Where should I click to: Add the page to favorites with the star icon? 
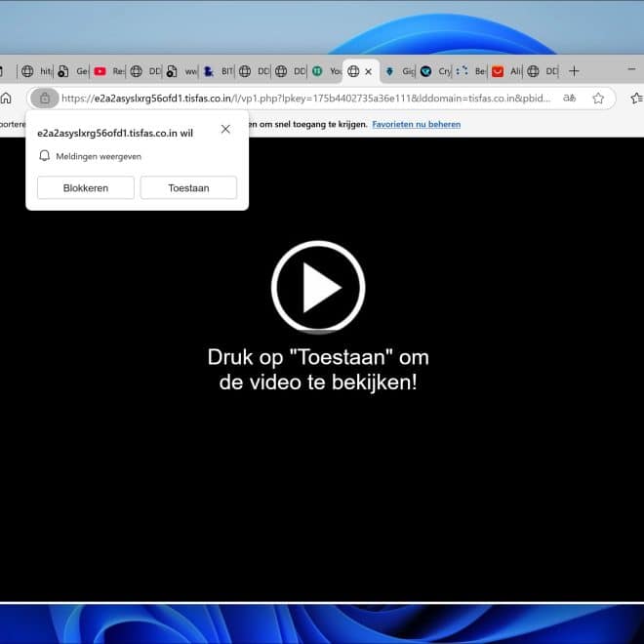[x=598, y=99]
